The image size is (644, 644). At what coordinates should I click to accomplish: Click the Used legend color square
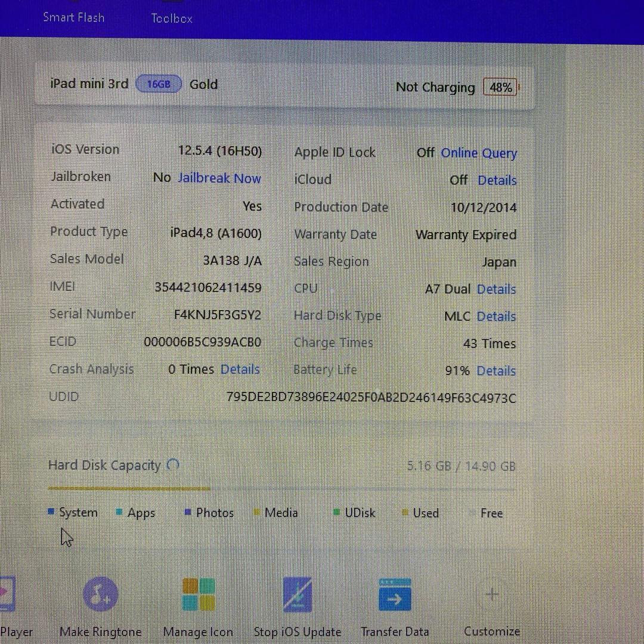405,512
